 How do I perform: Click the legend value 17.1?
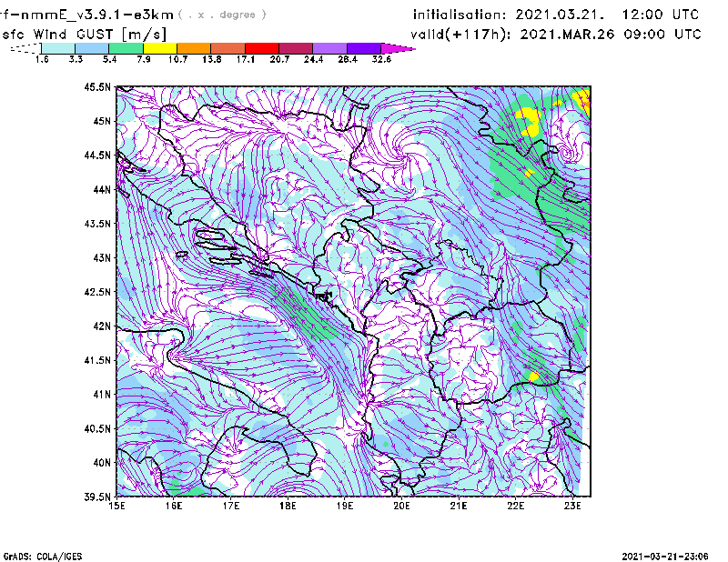click(x=245, y=59)
